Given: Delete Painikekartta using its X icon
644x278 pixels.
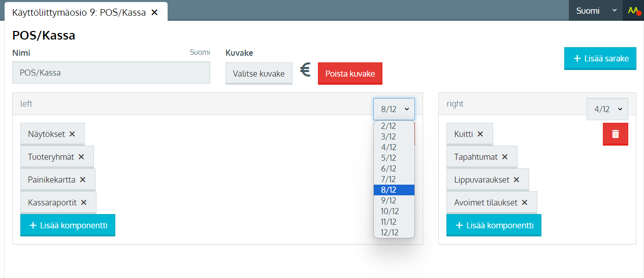Looking at the screenshot, I should point(83,180).
